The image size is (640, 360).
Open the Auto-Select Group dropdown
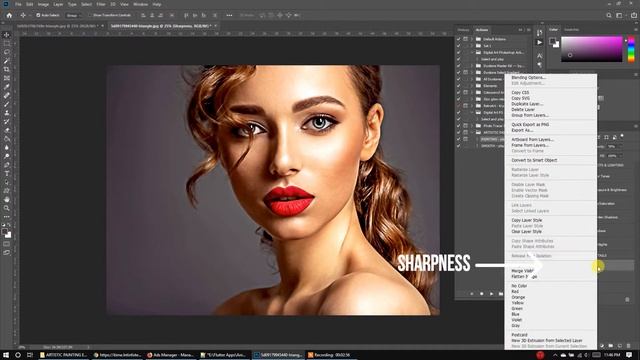73,15
